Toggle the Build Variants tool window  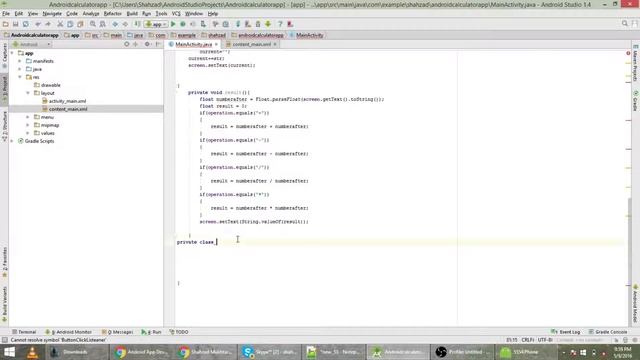(4, 304)
